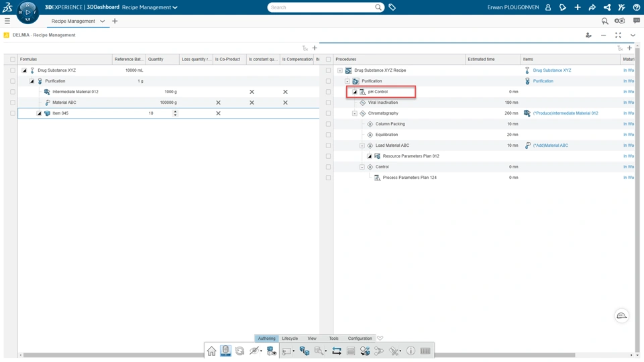Open the Purification item link

click(x=543, y=81)
